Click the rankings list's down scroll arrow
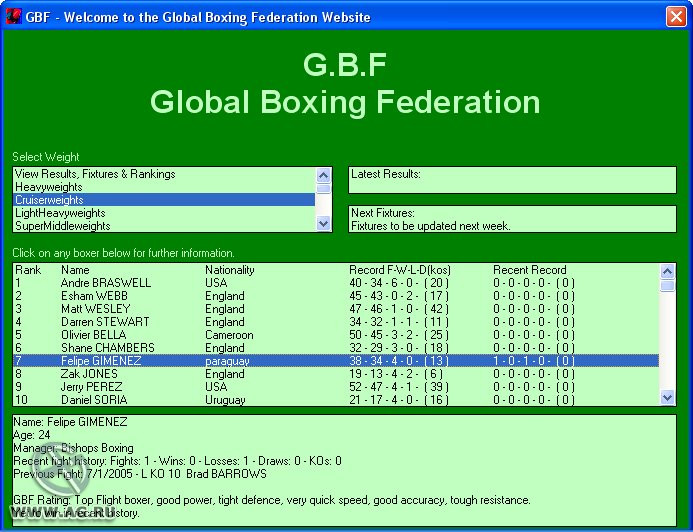The image size is (693, 532). (667, 398)
